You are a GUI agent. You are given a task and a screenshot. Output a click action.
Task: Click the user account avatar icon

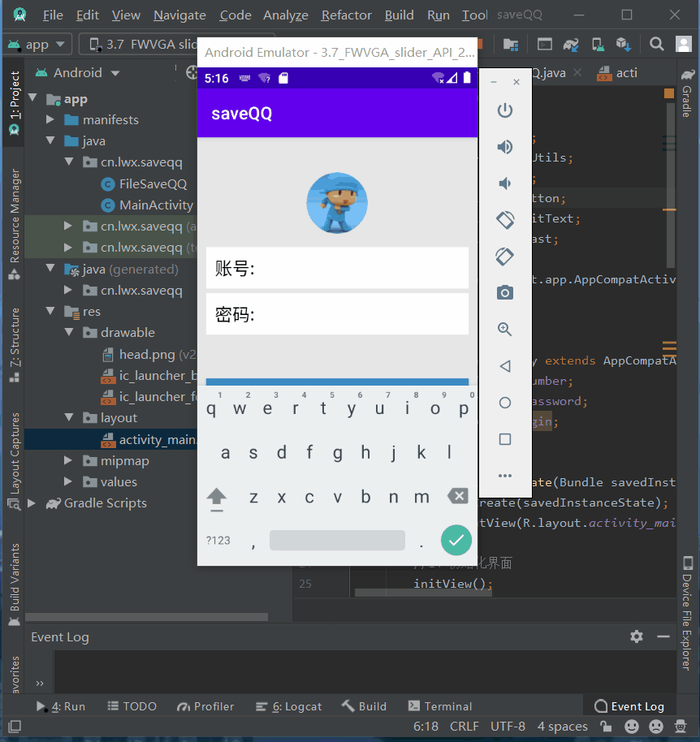pos(683,45)
